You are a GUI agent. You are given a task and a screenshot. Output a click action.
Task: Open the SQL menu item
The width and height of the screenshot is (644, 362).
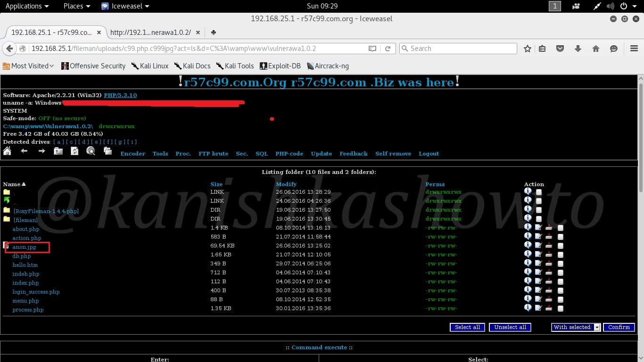pyautogui.click(x=262, y=154)
